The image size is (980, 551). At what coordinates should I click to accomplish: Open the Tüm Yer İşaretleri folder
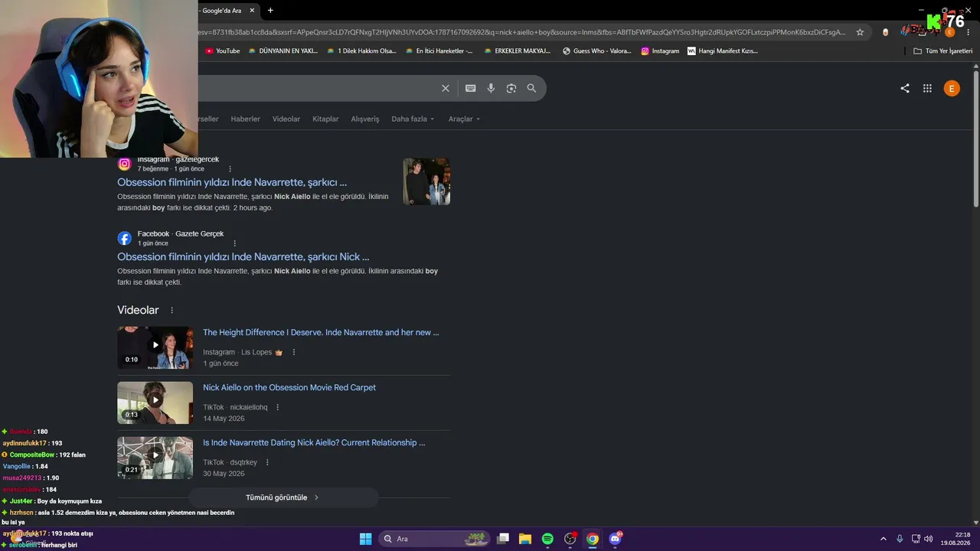click(943, 51)
